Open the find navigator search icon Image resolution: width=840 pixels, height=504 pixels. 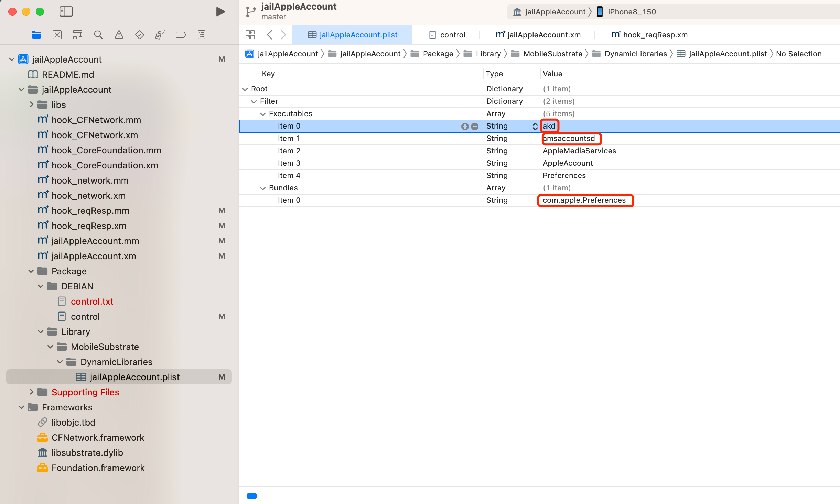click(98, 34)
